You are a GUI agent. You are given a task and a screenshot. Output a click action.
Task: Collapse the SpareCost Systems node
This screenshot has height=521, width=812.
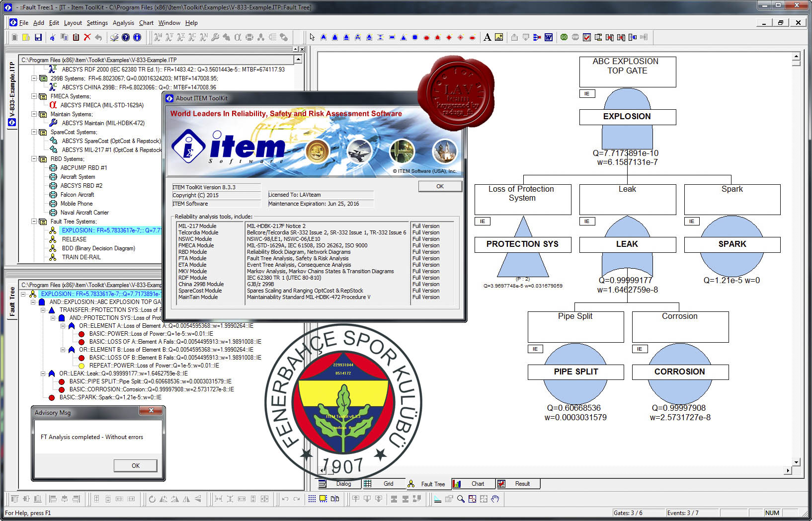pos(34,132)
